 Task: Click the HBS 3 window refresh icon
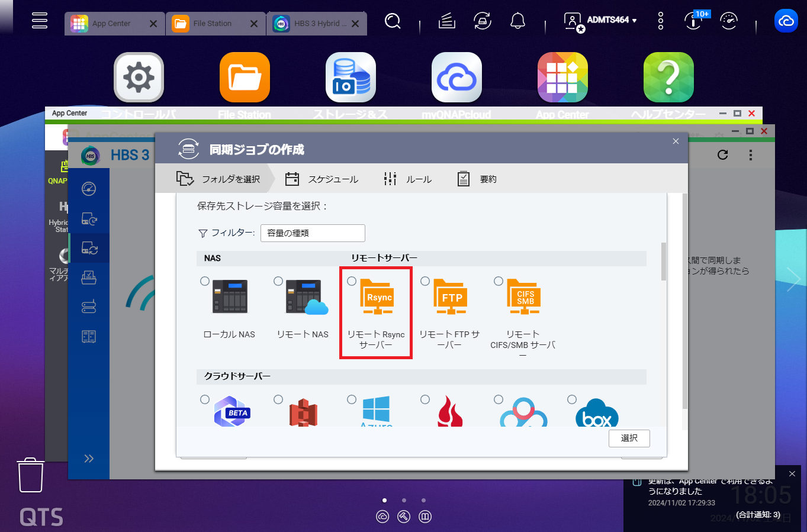tap(722, 155)
